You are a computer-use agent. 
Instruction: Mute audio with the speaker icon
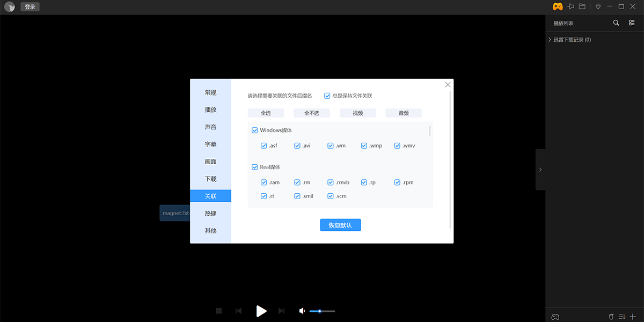tap(302, 311)
